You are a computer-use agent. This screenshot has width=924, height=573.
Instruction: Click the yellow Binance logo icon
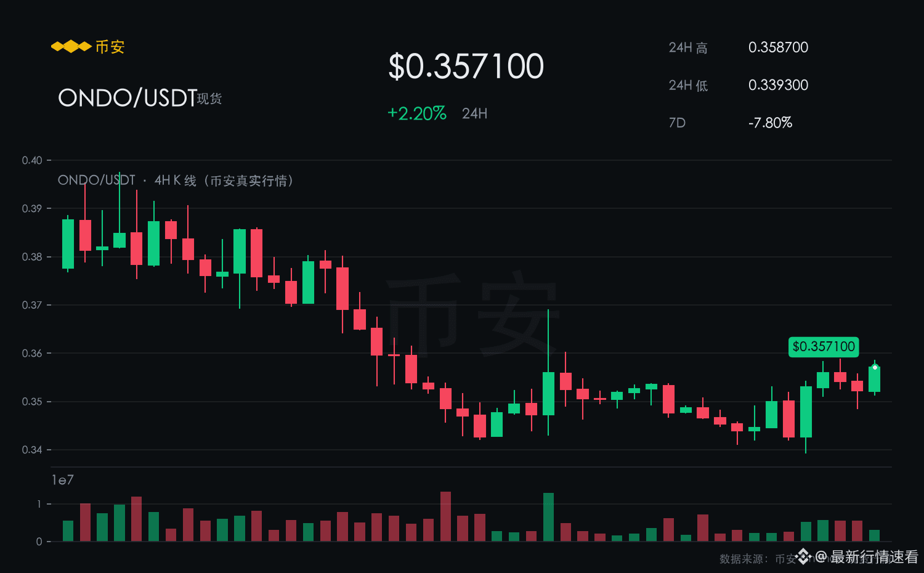71,47
